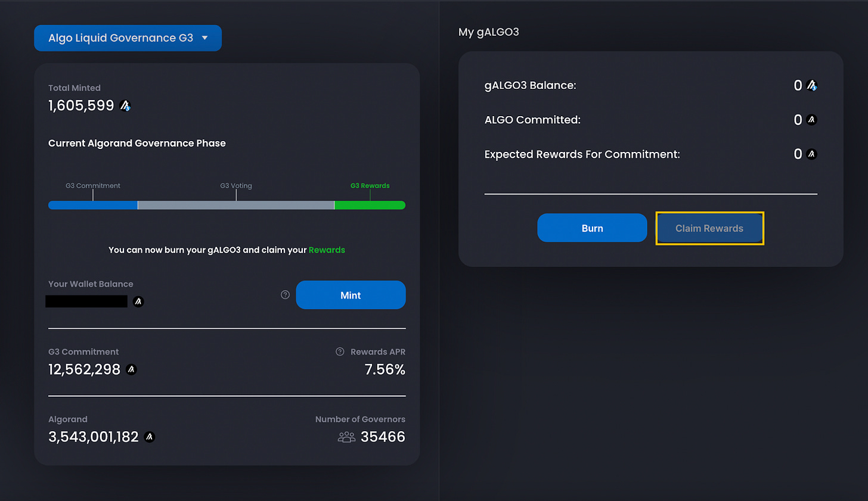The width and height of the screenshot is (868, 501).
Task: Click the gALGO3 icon beside gALGO3 Balance
Action: [x=811, y=85]
